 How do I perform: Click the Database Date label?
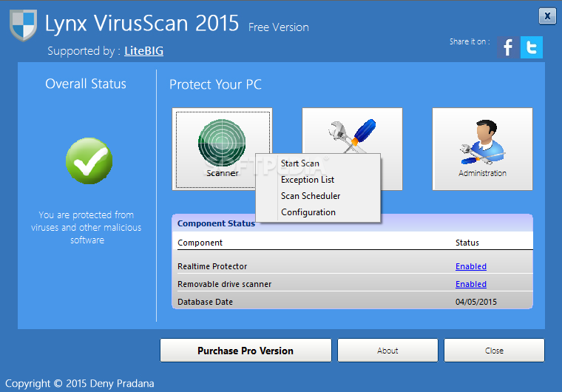point(205,302)
